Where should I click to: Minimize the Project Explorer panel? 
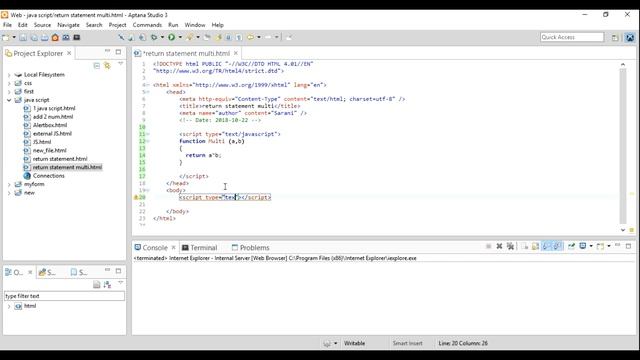107,51
